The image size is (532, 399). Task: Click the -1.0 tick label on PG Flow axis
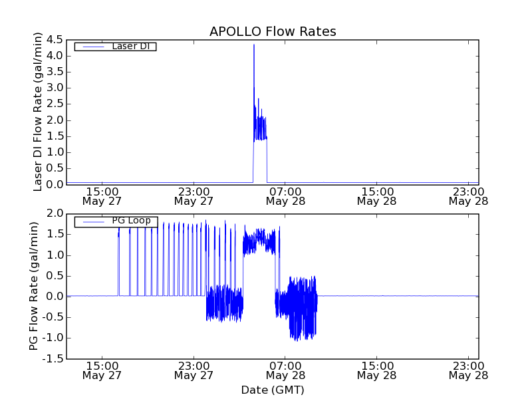pos(53,338)
